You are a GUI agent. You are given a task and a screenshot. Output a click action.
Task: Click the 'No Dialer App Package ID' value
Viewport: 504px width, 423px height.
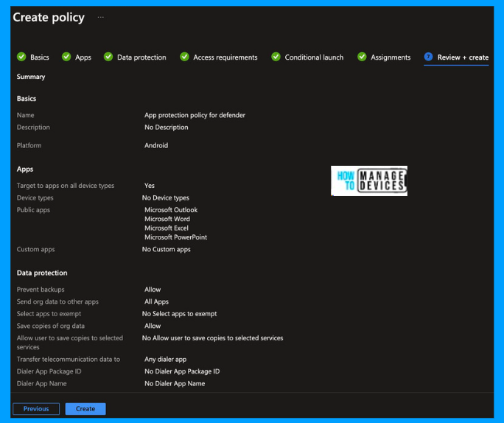(x=182, y=371)
